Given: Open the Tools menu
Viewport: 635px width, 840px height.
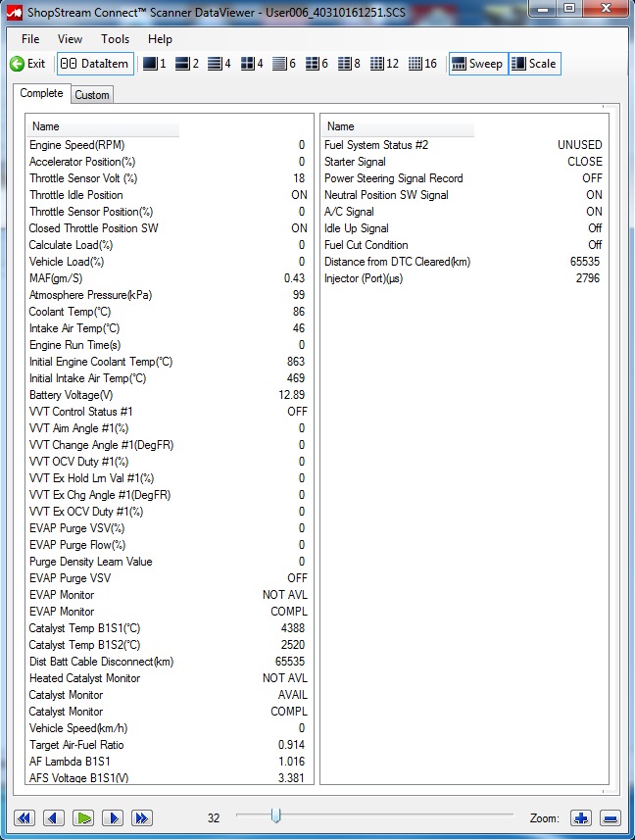Looking at the screenshot, I should (115, 39).
